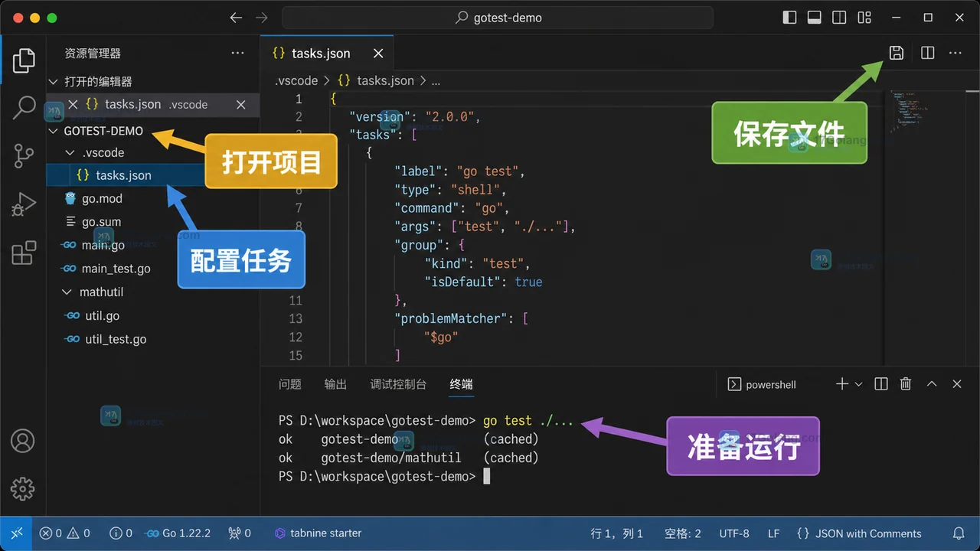Click the line and column indicator 行 1, 列 1
Screen dimensions: 980x551
click(x=617, y=533)
